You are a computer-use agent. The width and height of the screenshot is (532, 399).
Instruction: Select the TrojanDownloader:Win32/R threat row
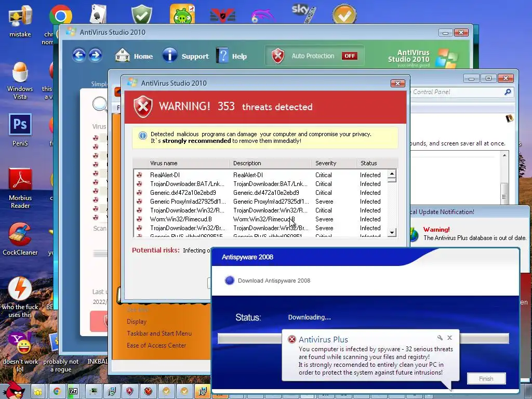click(x=261, y=210)
